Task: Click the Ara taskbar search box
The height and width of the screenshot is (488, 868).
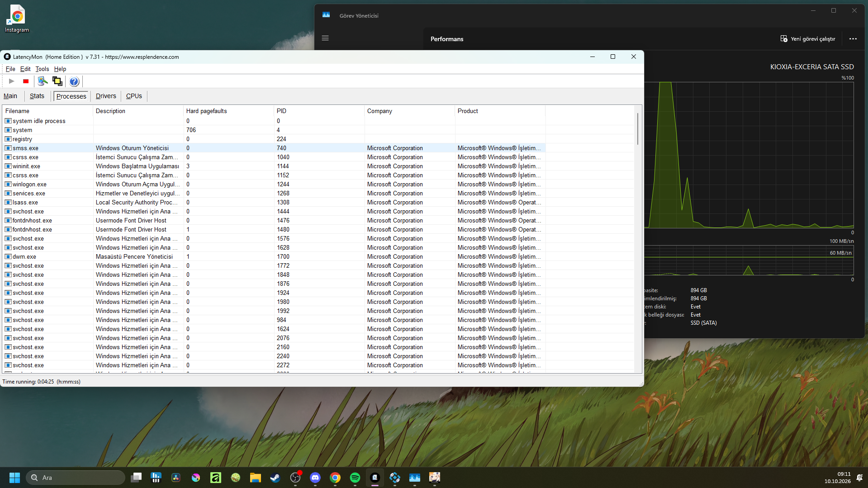Action: [x=76, y=478]
